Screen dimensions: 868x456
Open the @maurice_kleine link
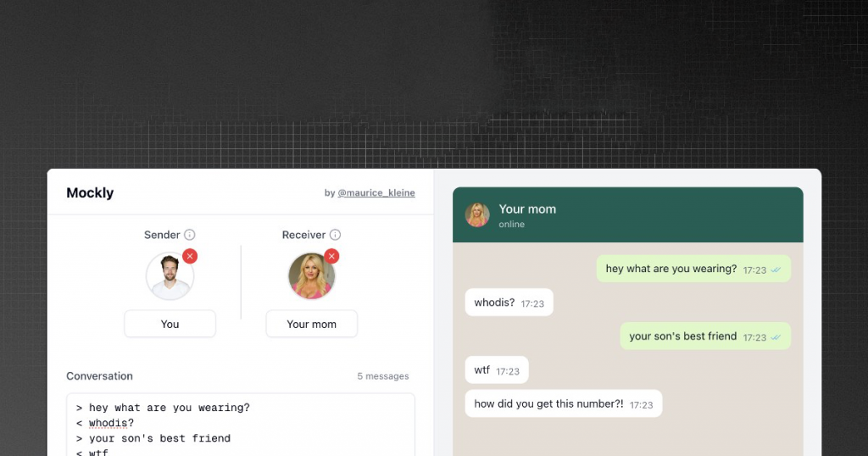pyautogui.click(x=376, y=192)
